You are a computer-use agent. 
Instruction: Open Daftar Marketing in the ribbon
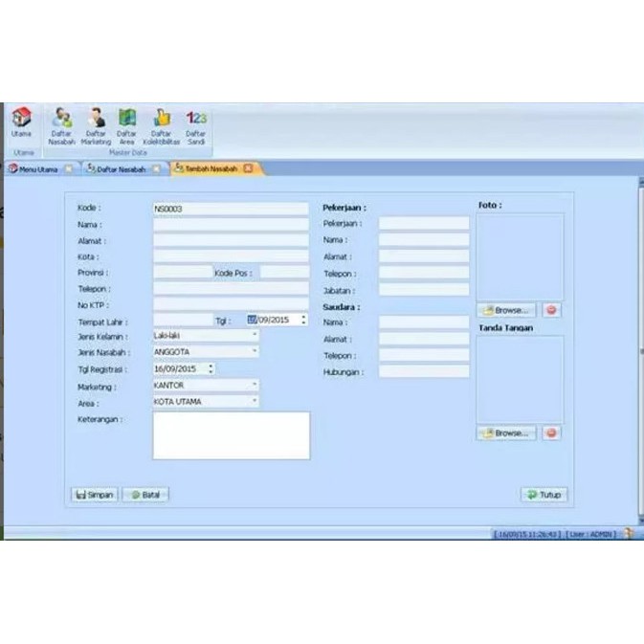pos(96,126)
